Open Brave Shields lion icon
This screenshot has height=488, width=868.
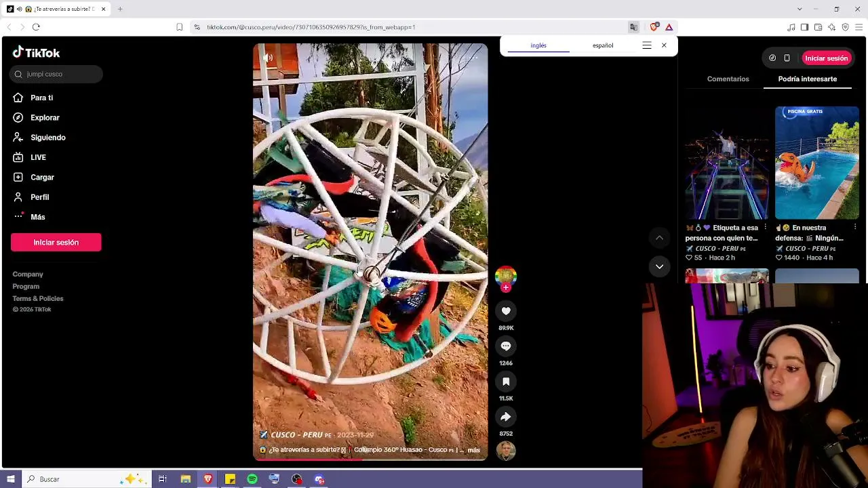click(x=654, y=27)
